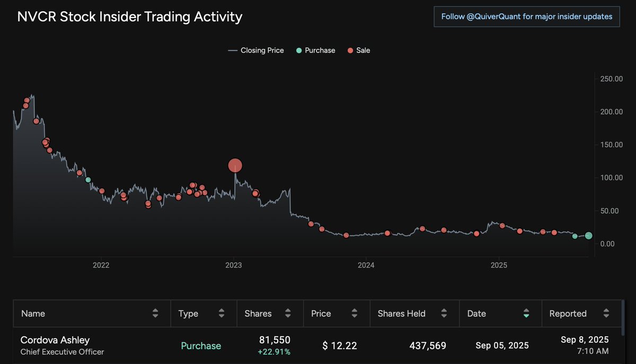Toggle the Sale legend dot
Image resolution: width=636 pixels, height=364 pixels.
[350, 50]
